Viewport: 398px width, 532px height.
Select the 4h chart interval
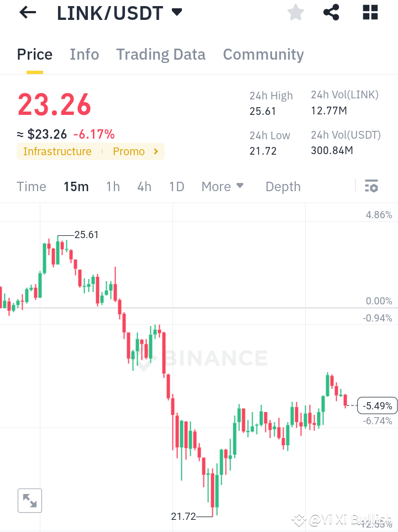pos(144,187)
